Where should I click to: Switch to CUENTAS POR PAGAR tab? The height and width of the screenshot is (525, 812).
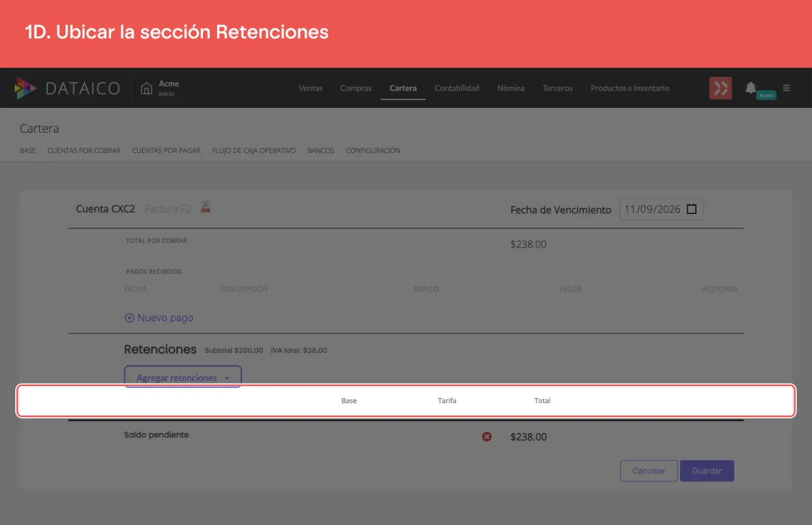(166, 151)
